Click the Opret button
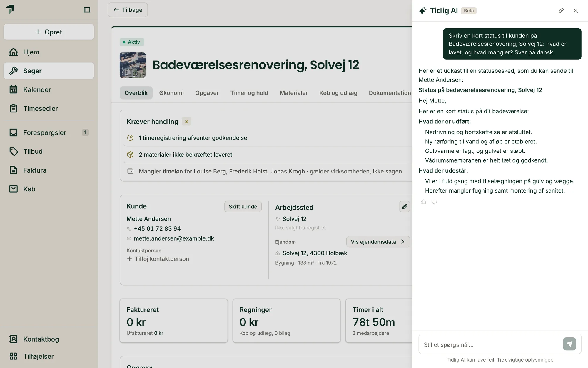588x368 pixels. click(49, 32)
